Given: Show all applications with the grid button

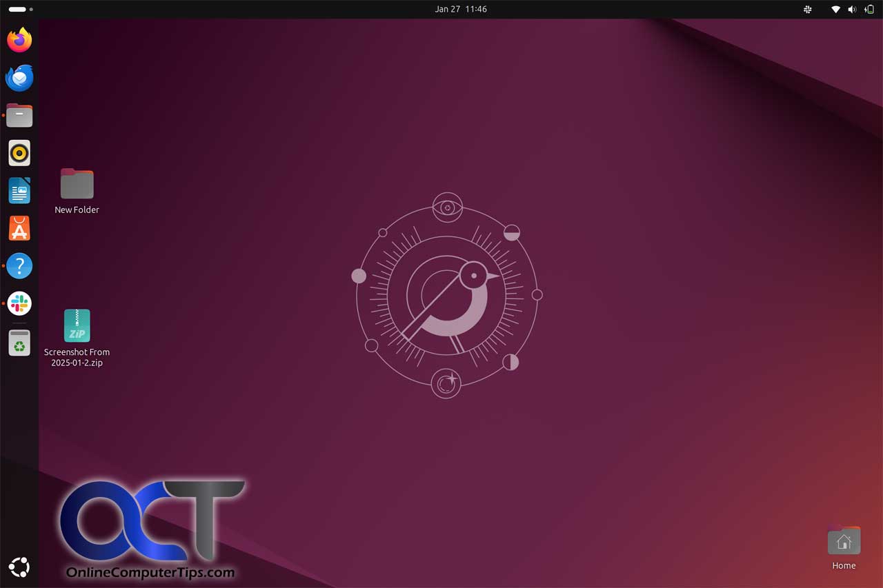Looking at the screenshot, I should coord(19,567).
